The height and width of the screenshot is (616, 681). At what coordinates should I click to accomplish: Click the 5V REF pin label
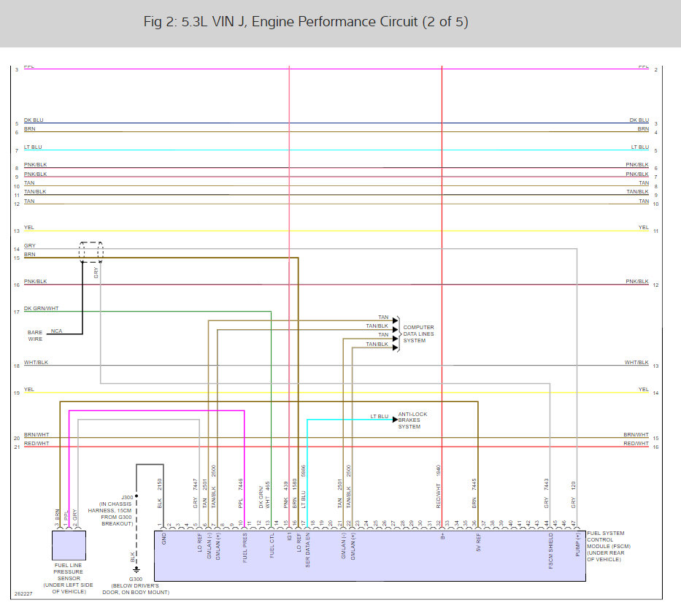click(478, 542)
